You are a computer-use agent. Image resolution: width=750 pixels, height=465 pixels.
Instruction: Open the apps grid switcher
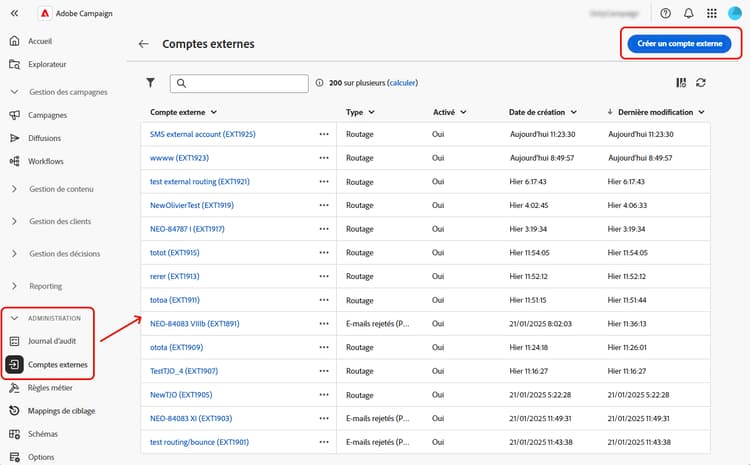[x=712, y=13]
